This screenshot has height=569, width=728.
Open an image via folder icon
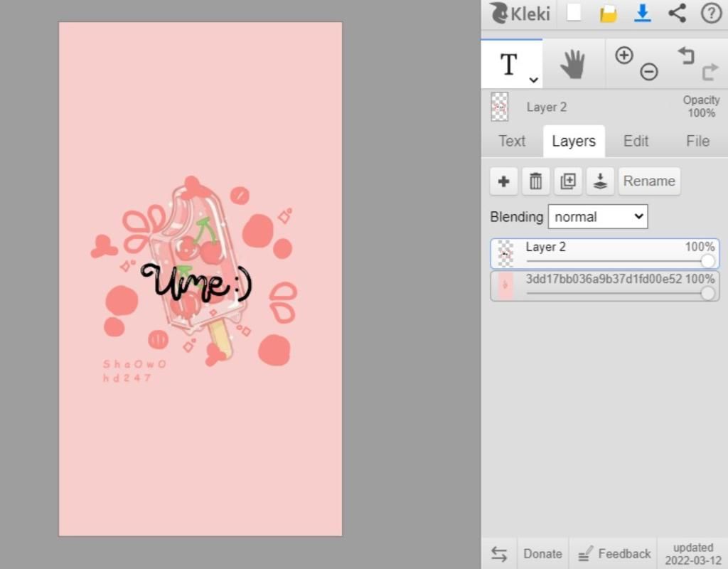(608, 14)
